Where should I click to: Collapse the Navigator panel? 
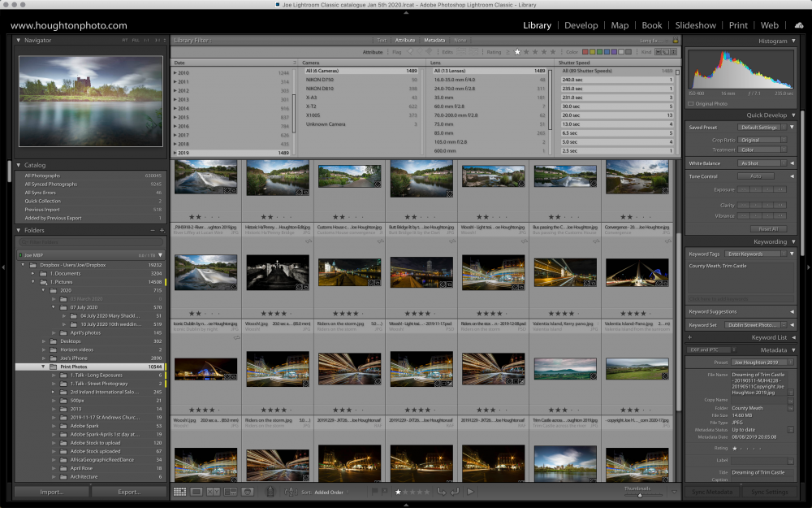[19, 40]
